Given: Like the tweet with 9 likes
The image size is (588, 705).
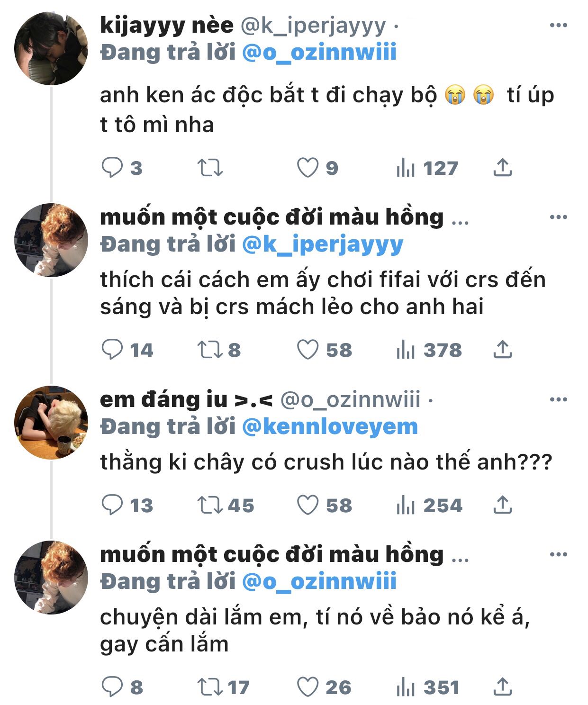Looking at the screenshot, I should pos(308,168).
